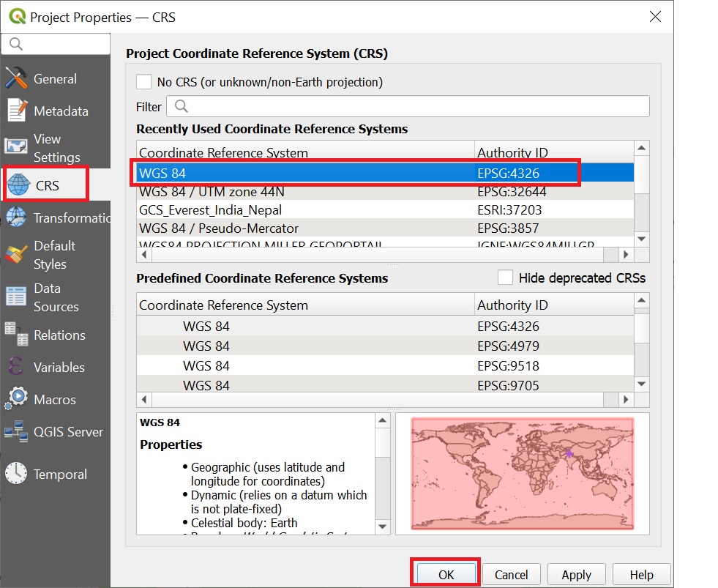
Task: Select predefined WGS 84 EPSG:9705 row
Action: click(385, 384)
